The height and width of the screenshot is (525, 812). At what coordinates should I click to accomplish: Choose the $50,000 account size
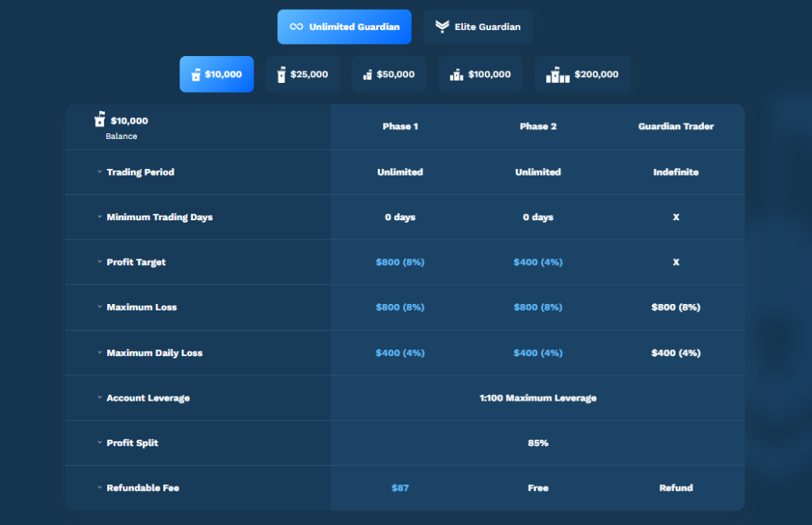389,75
